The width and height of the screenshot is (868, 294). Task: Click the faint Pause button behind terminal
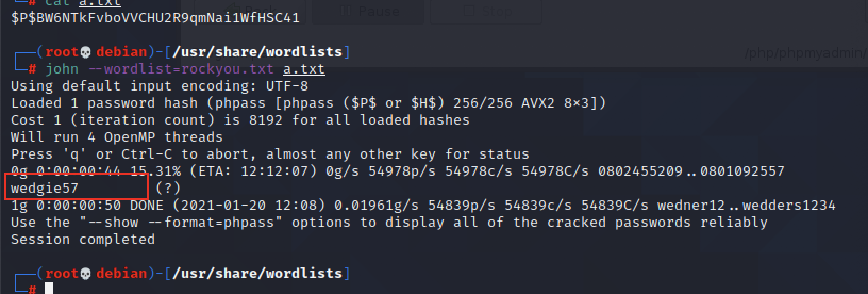coord(369,11)
